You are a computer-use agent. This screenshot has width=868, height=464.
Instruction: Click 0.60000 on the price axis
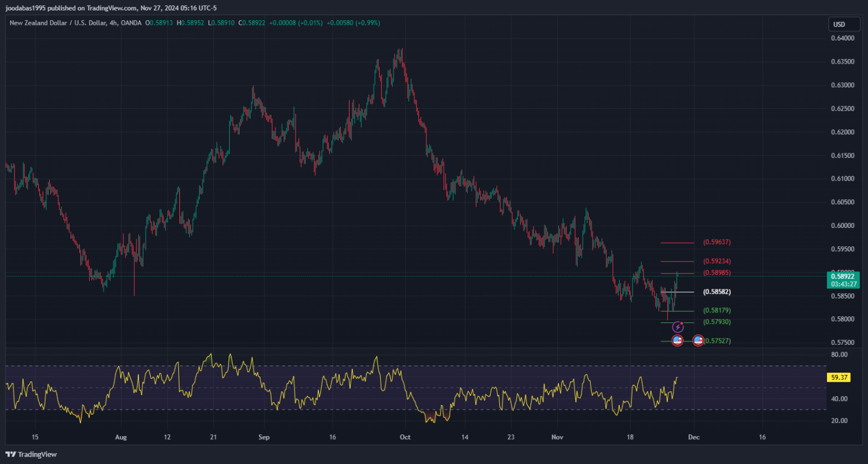point(843,226)
